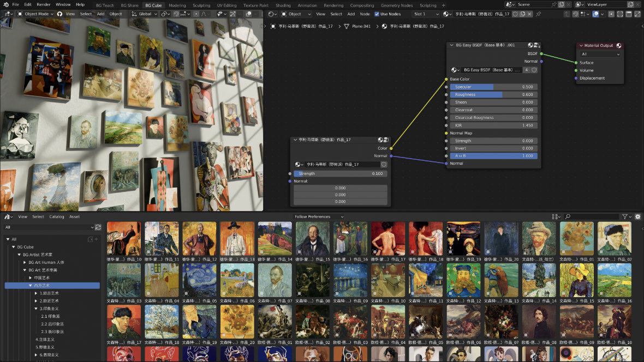Toggle snapping magnet icon in viewport header

point(176,14)
